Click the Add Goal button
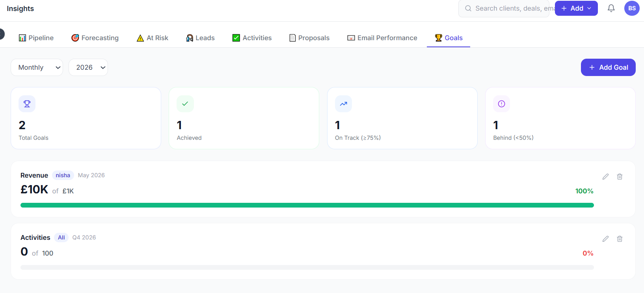 pyautogui.click(x=608, y=67)
